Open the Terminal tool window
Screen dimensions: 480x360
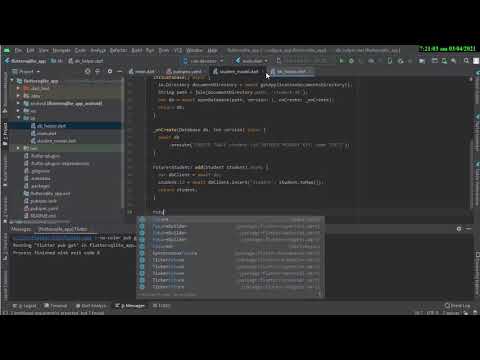click(x=56, y=306)
